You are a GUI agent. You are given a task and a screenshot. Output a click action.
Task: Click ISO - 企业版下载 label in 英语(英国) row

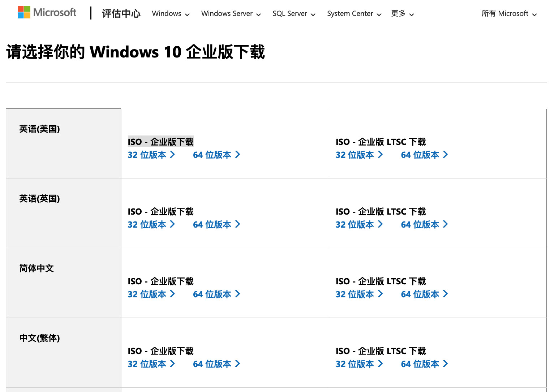160,211
